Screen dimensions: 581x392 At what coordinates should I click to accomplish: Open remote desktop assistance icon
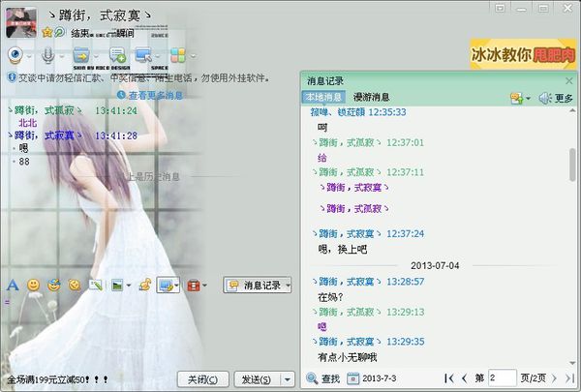143,55
